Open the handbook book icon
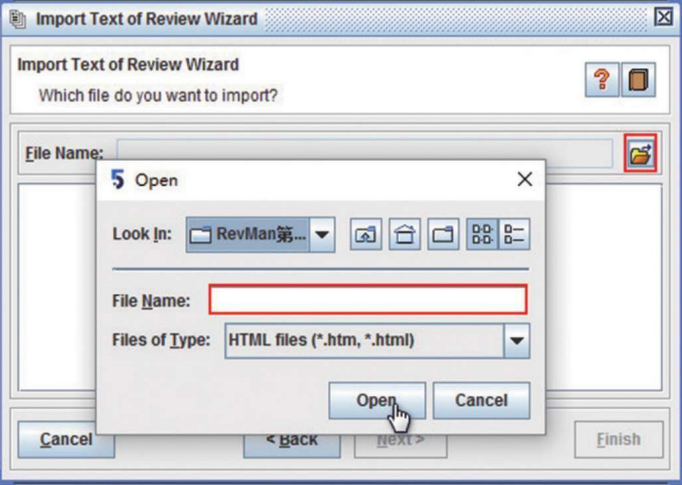The height and width of the screenshot is (485, 682). pos(638,80)
